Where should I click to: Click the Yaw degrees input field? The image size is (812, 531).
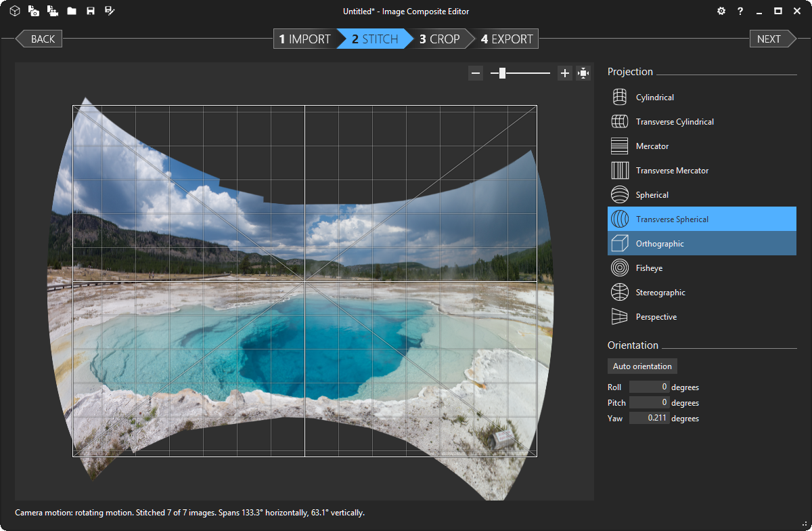pos(649,419)
